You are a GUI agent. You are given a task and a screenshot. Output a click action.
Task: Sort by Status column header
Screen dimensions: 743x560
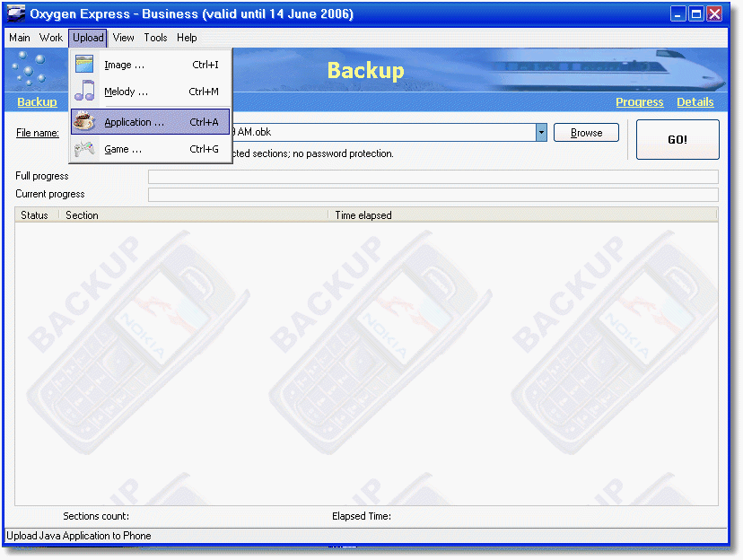tap(37, 215)
